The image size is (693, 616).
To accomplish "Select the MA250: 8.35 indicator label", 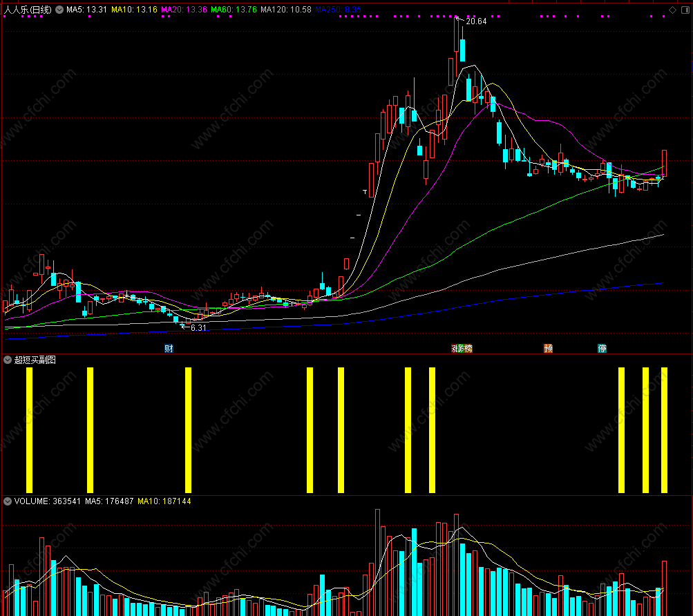I will click(x=338, y=10).
